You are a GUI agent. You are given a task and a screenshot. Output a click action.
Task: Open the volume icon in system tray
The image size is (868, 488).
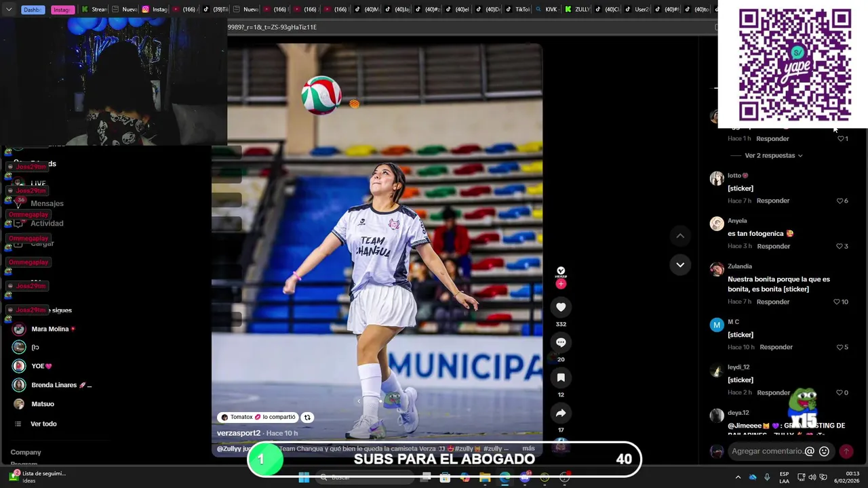click(x=812, y=477)
